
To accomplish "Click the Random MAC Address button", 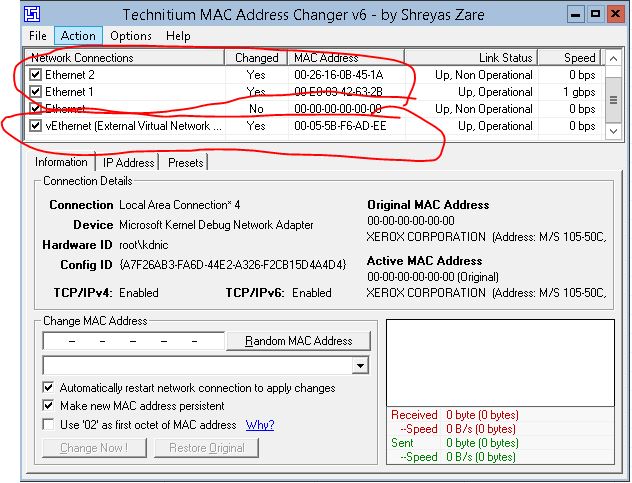I will point(298,341).
